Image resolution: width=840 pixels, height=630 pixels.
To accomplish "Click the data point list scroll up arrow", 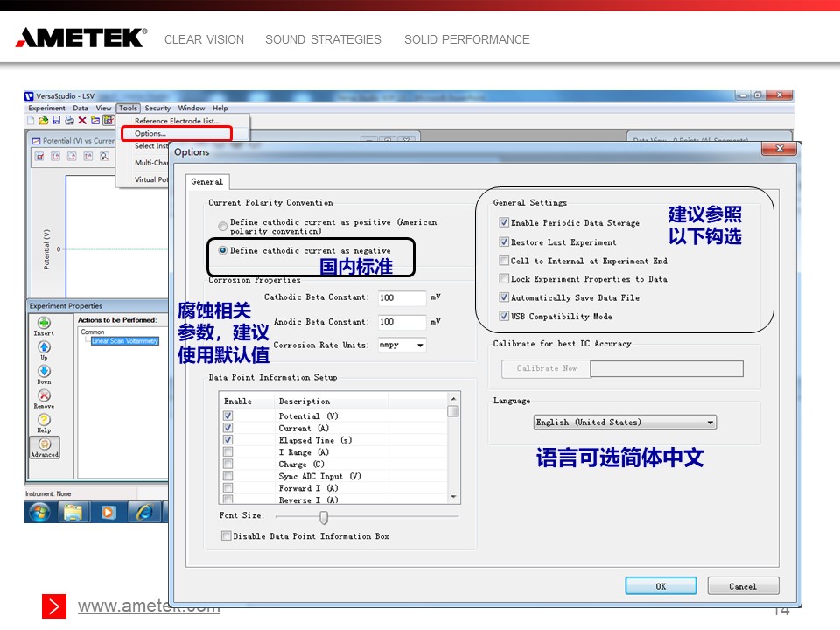I will tap(453, 399).
